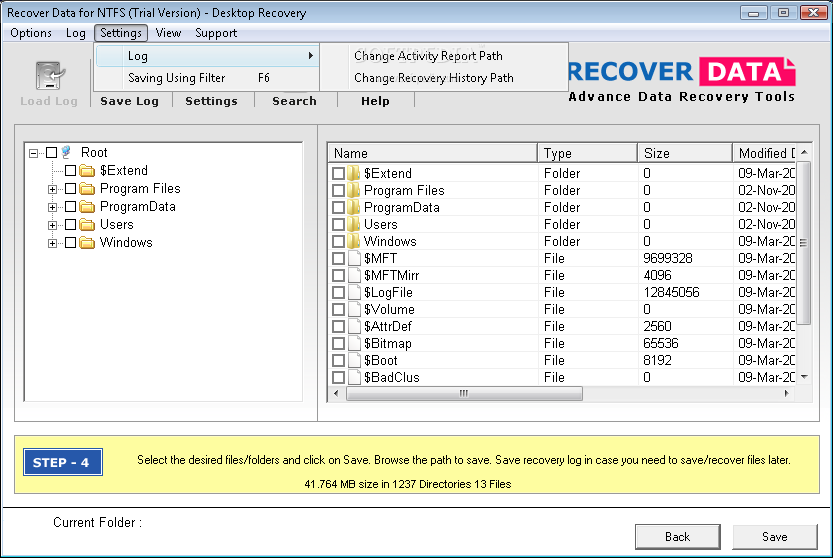
Task: Click the $Volume file icon
Action: (354, 309)
